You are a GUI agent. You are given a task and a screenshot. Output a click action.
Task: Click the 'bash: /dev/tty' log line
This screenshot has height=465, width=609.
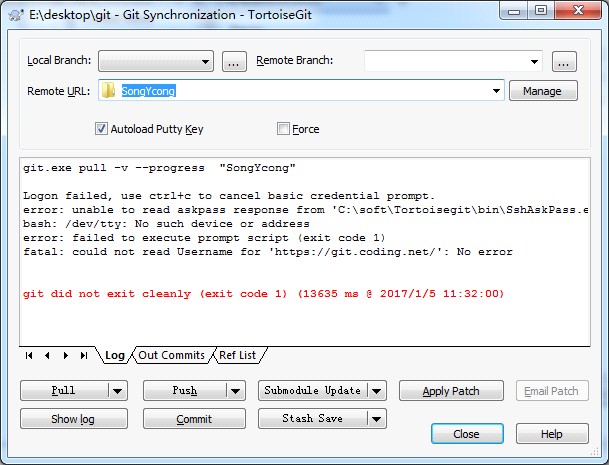click(x=166, y=224)
